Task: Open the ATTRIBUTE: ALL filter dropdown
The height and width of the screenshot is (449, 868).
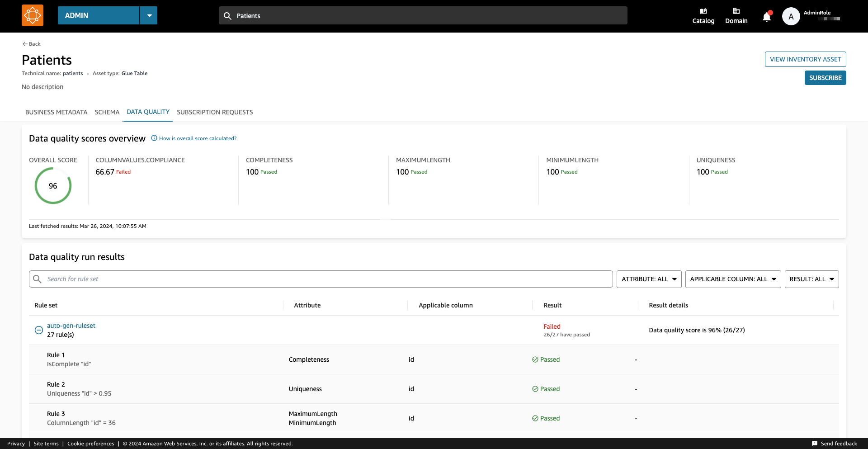Action: tap(649, 279)
